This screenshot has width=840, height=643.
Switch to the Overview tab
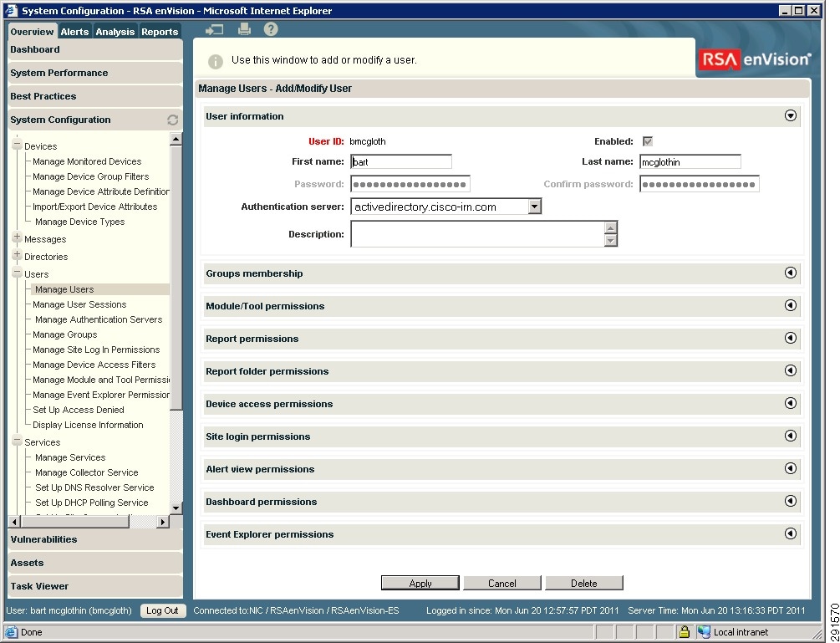tap(32, 32)
